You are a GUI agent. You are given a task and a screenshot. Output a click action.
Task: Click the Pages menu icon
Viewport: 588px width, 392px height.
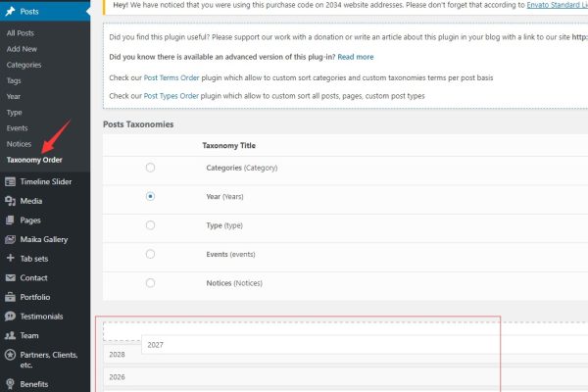coord(10,220)
